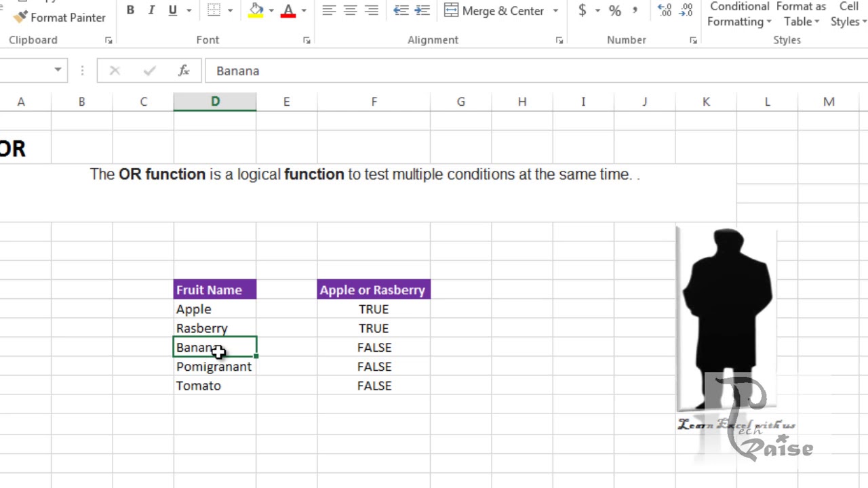The width and height of the screenshot is (868, 488).
Task: Apply yellow fill color bucket
Action: 256,10
